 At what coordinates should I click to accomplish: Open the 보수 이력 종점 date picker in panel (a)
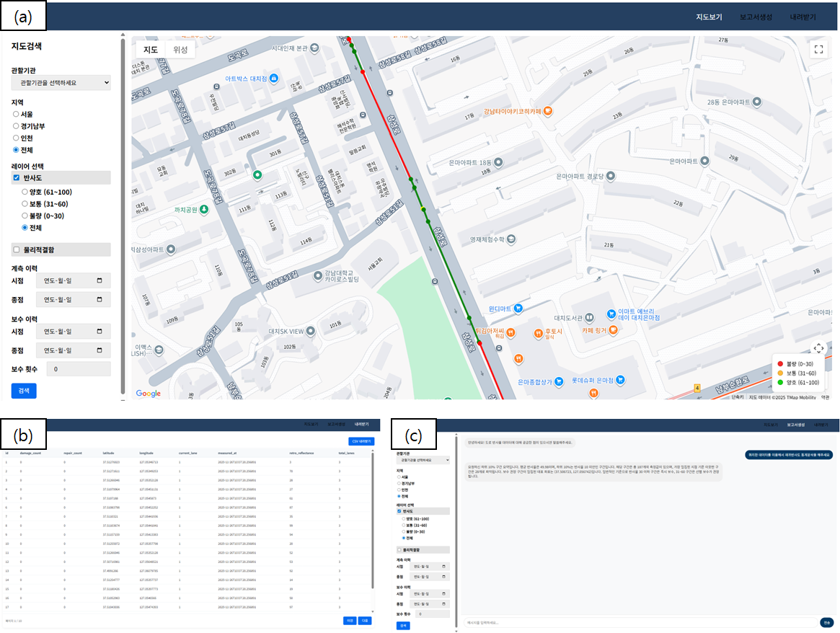(x=100, y=350)
